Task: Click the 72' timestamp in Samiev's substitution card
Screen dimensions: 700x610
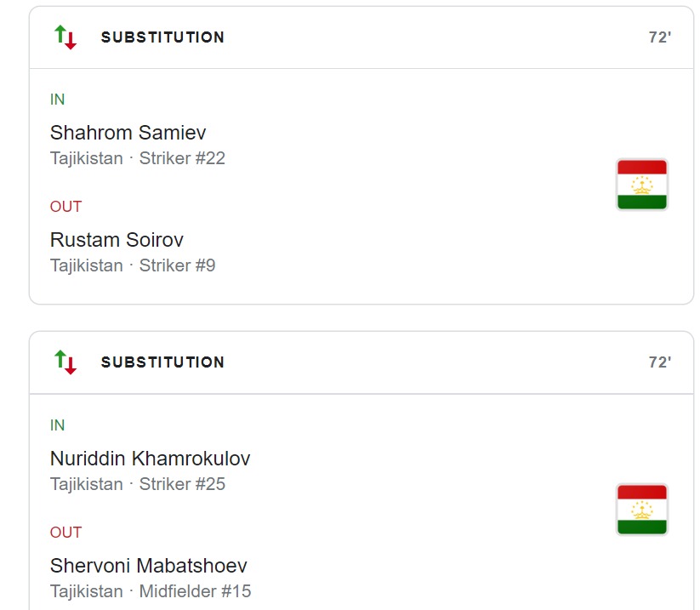Action: pos(659,37)
